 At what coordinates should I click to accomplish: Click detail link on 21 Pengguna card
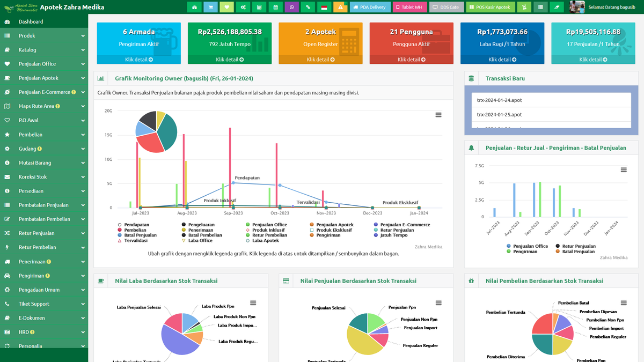pos(411,60)
